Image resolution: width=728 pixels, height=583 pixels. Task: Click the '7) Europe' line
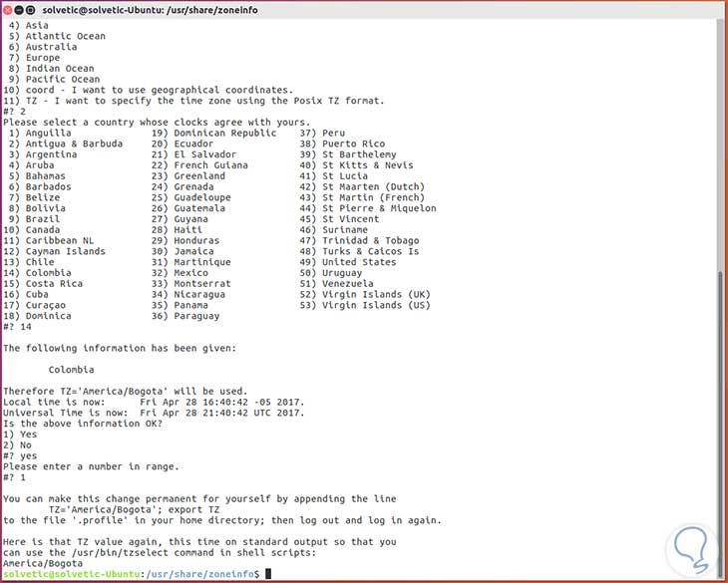(34, 58)
